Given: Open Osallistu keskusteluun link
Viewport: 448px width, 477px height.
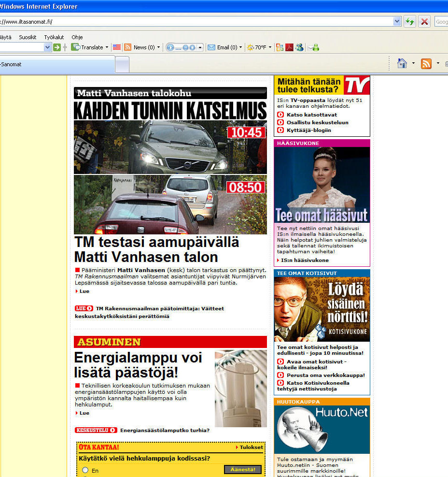Looking at the screenshot, I should pyautogui.click(x=317, y=122).
